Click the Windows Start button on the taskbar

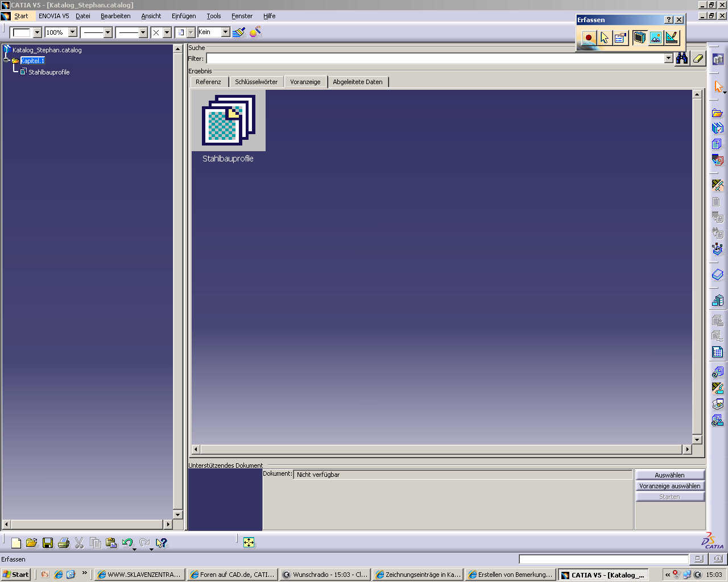tap(16, 575)
